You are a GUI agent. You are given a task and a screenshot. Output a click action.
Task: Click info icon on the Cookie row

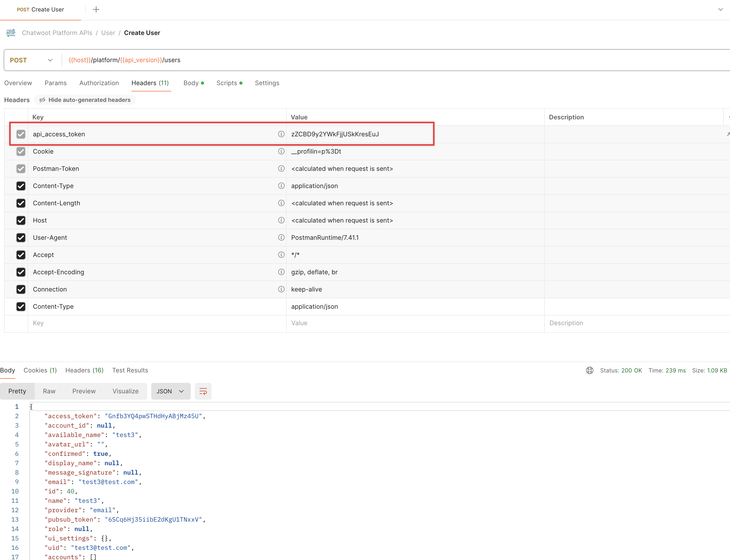coord(281,151)
